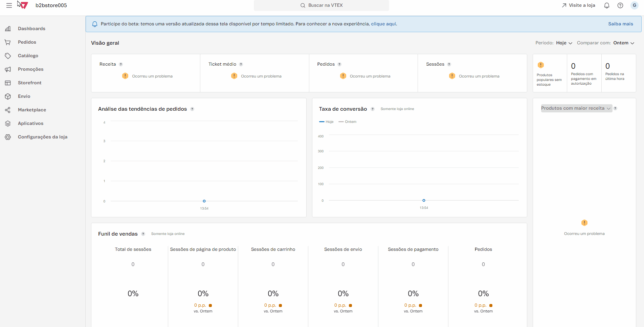Click Visite a loja link

coord(578,5)
